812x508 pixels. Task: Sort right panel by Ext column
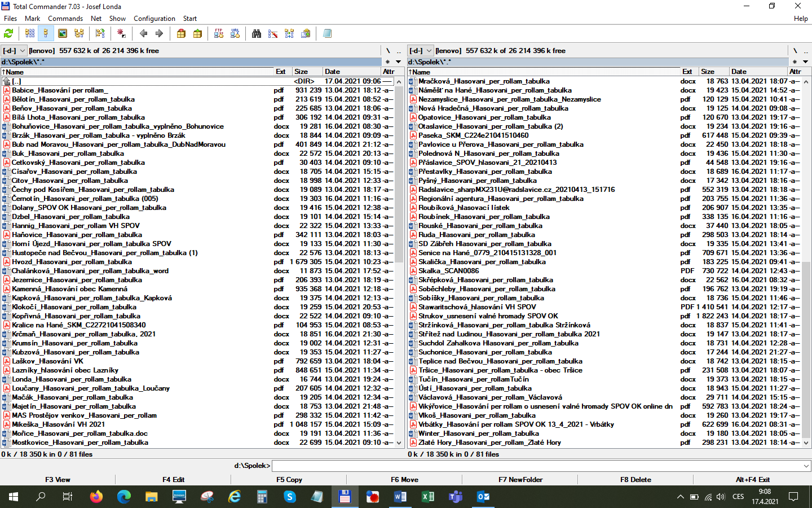coord(690,72)
